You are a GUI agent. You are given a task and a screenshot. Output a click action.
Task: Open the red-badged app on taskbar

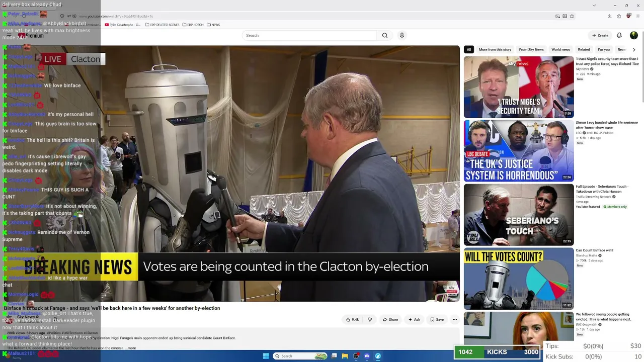356,356
